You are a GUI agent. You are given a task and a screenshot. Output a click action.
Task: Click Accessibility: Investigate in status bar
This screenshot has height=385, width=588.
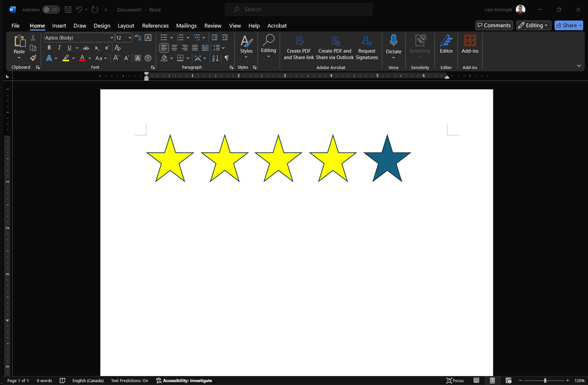(184, 381)
